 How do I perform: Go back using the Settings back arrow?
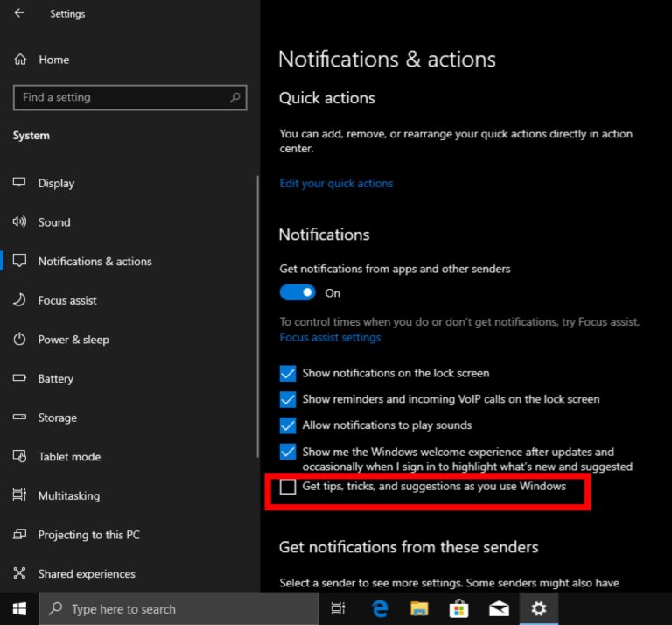click(19, 13)
